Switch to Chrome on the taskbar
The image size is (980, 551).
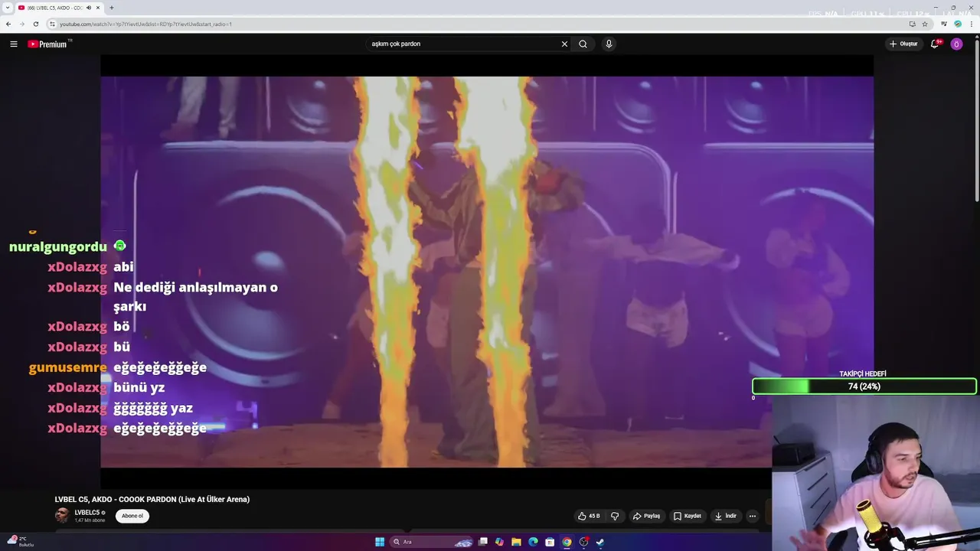coord(567,542)
